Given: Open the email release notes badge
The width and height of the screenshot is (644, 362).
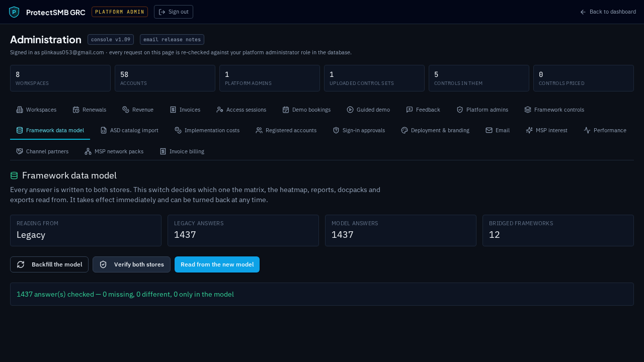Looking at the screenshot, I should [x=172, y=40].
